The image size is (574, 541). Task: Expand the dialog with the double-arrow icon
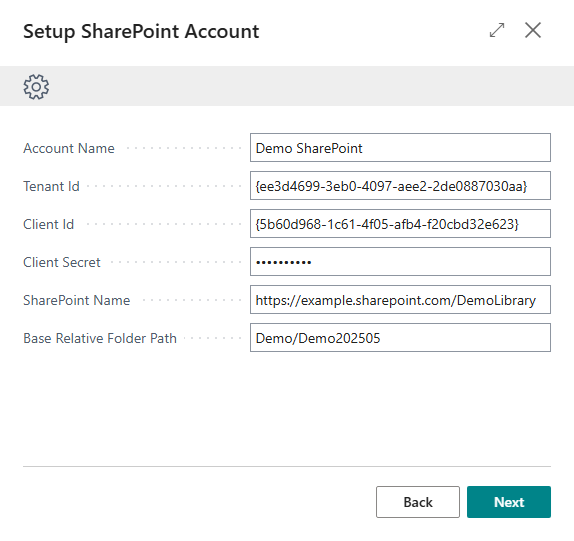[497, 30]
